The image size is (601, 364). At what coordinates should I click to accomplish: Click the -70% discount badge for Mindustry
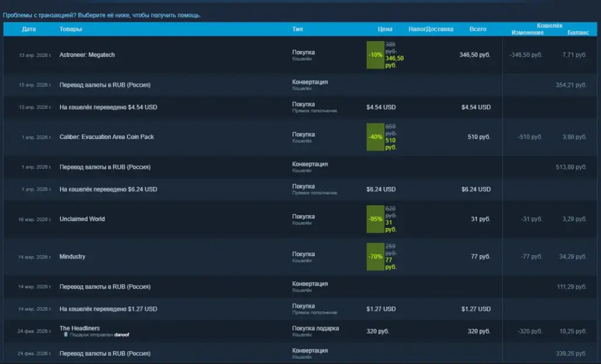pyautogui.click(x=375, y=257)
